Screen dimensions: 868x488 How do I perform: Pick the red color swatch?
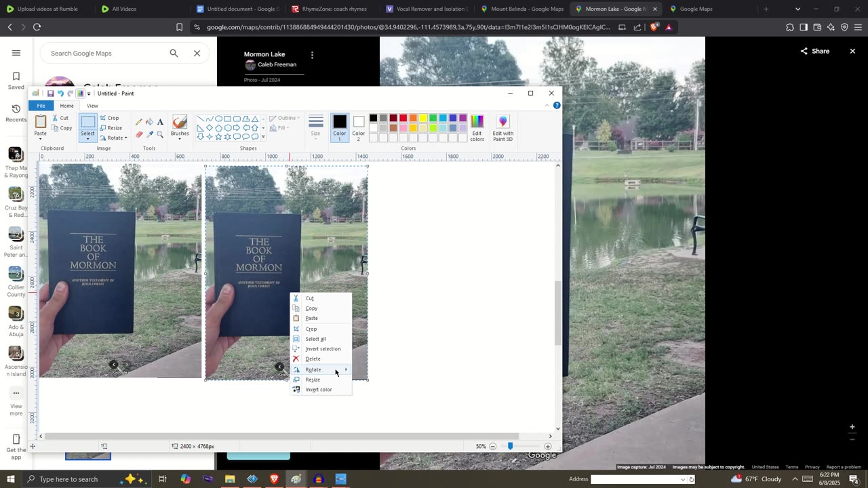point(403,118)
